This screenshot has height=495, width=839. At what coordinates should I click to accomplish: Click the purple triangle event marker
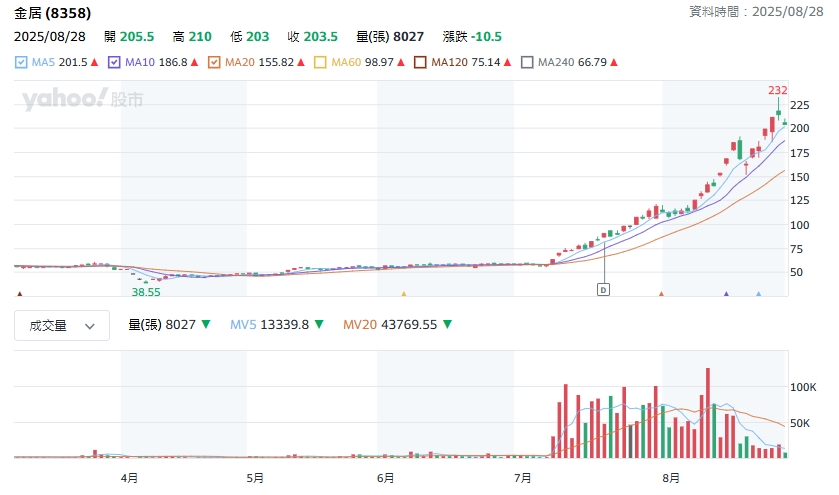726,294
